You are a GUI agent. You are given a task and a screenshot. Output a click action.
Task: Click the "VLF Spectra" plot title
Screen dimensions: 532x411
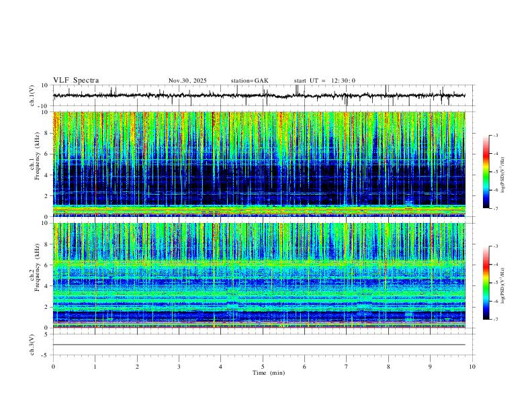point(76,81)
